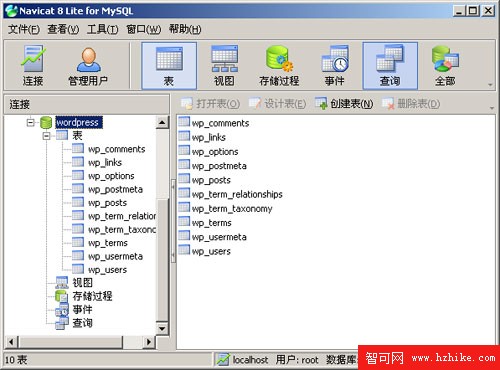Click the tree horizontal scrollbar thumb
The image size is (500, 370).
coord(70,342)
